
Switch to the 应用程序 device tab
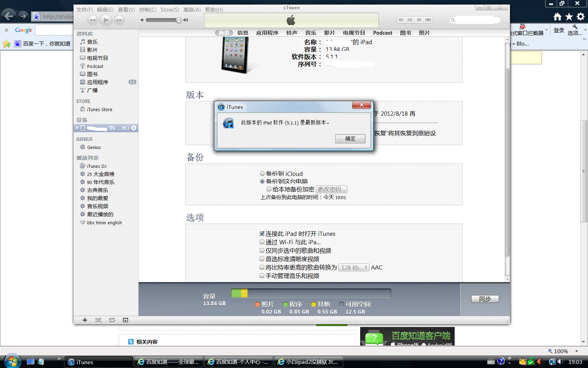pyautogui.click(x=267, y=33)
